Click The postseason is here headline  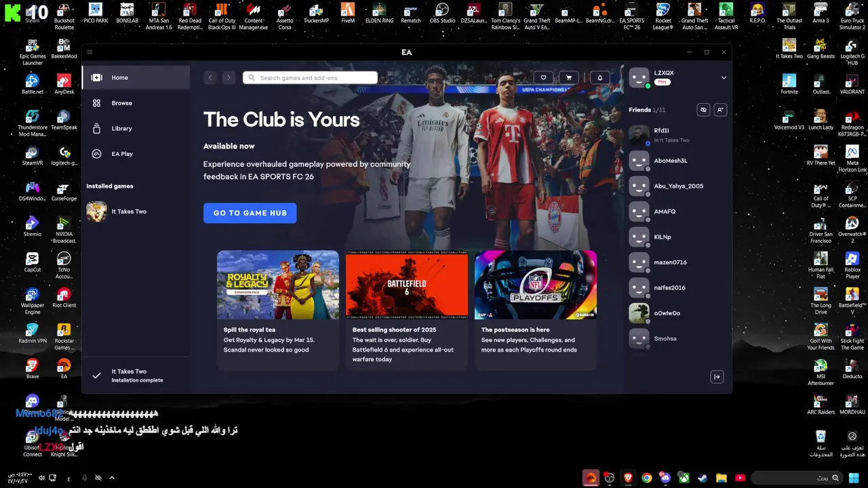[x=515, y=329]
